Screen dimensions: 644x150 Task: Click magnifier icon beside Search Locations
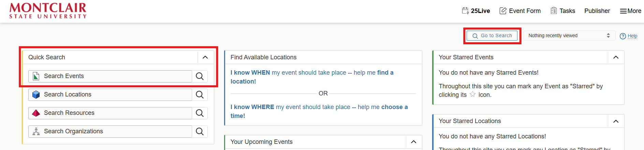click(x=200, y=95)
